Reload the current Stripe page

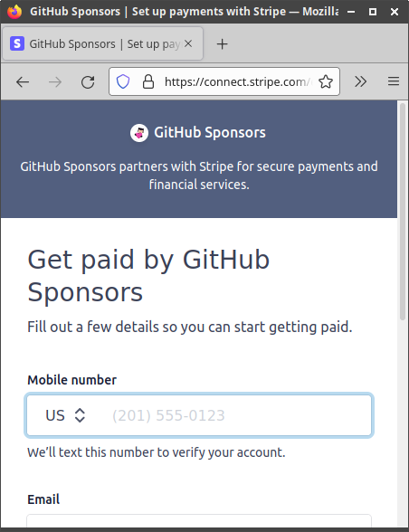pyautogui.click(x=88, y=81)
